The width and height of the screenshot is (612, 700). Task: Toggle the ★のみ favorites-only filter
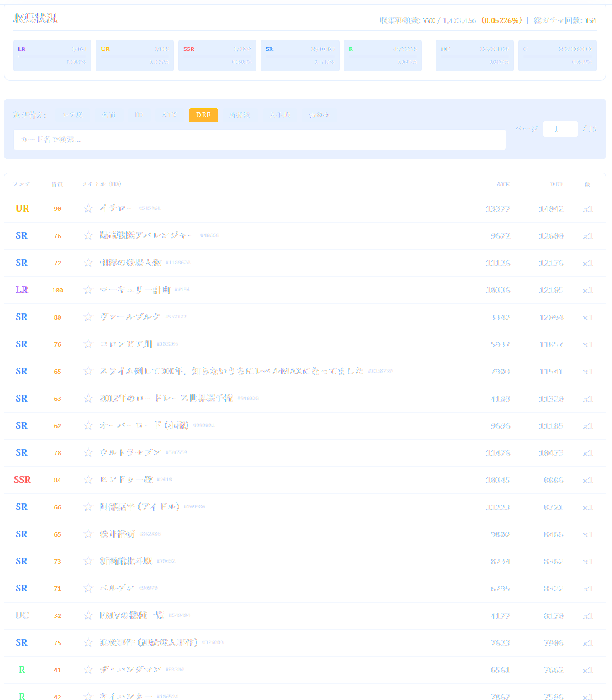(319, 115)
